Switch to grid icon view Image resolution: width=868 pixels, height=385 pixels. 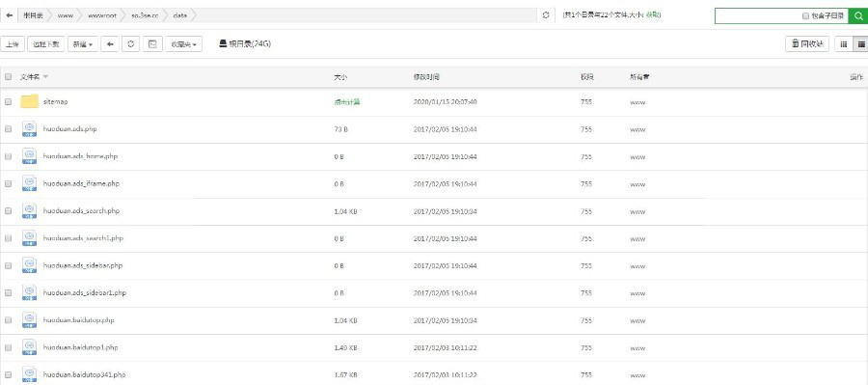pyautogui.click(x=844, y=44)
